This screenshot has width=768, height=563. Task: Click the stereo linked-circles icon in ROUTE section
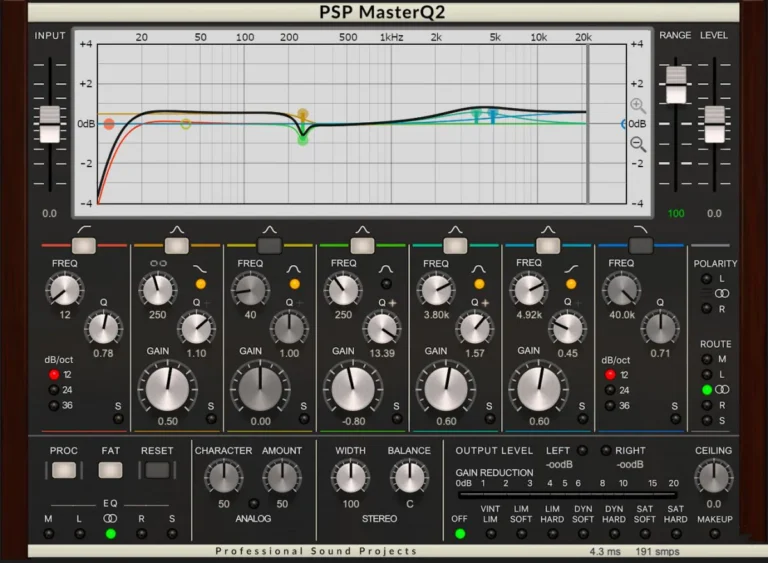point(722,390)
